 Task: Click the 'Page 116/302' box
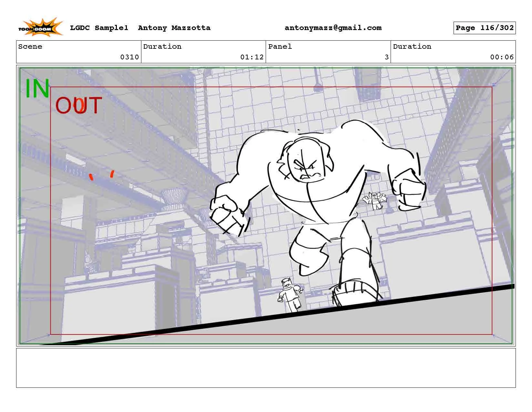(x=484, y=28)
